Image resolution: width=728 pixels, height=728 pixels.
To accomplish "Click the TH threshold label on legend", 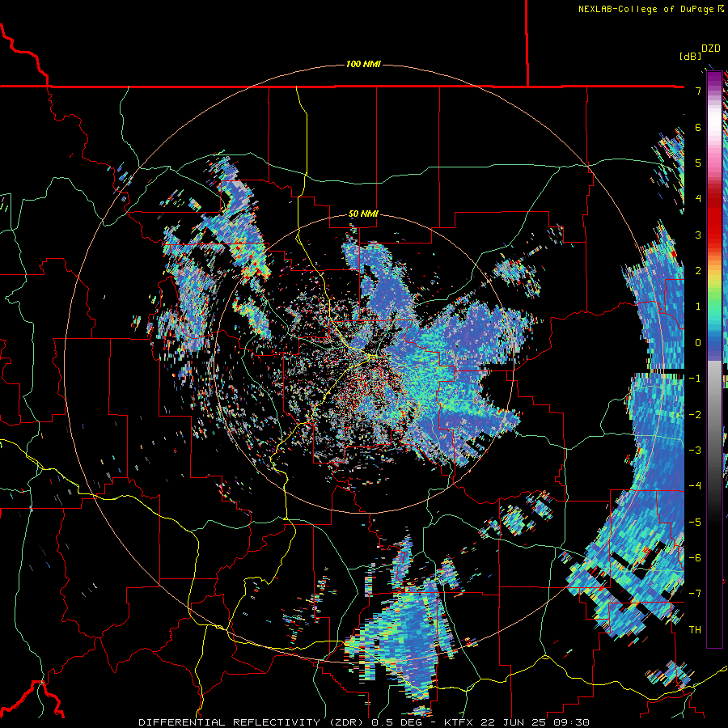I will tap(695, 630).
